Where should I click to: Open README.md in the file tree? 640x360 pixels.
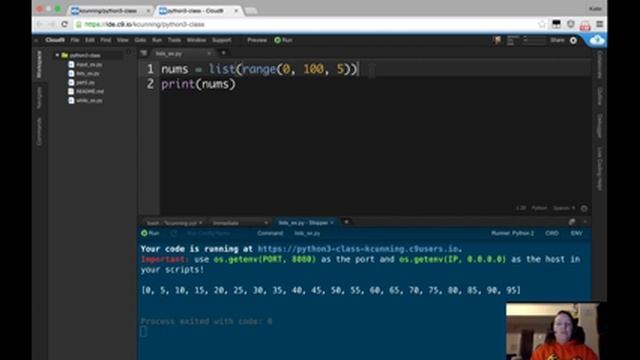pyautogui.click(x=86, y=91)
